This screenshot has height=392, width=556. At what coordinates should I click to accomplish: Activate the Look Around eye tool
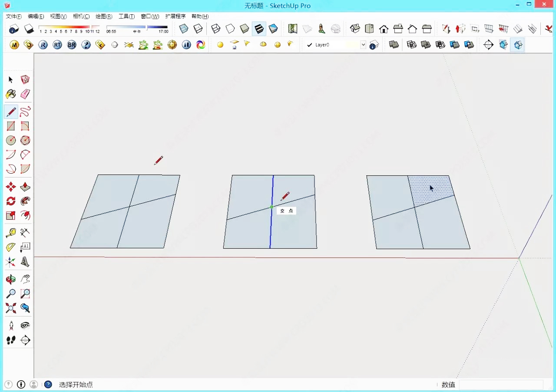tap(25, 326)
